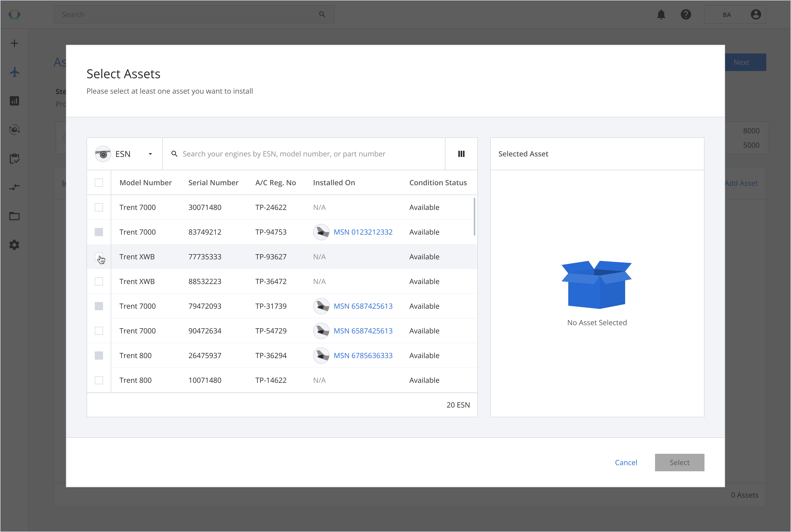Open the transfer arrows sidebar icon
The height and width of the screenshot is (532, 791).
[x=14, y=187]
